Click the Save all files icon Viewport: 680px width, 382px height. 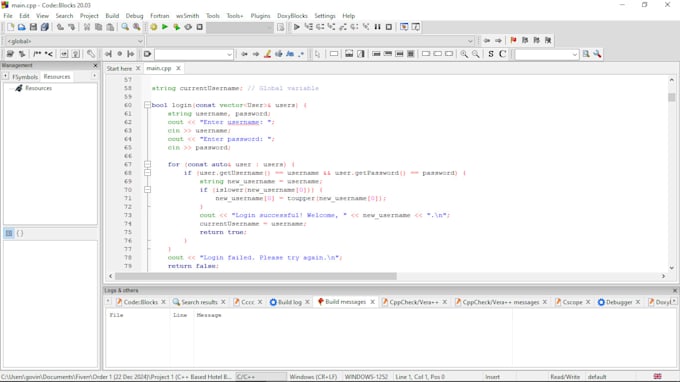click(x=45, y=27)
